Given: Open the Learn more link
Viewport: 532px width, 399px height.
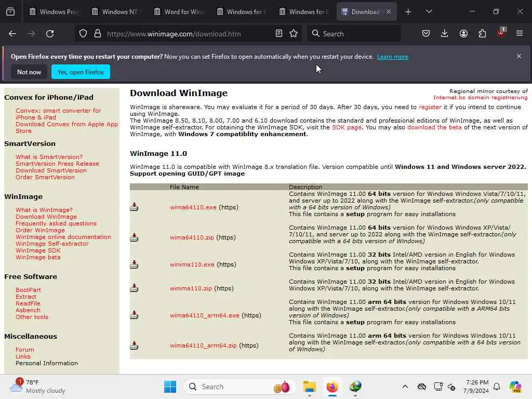Looking at the screenshot, I should click(393, 57).
